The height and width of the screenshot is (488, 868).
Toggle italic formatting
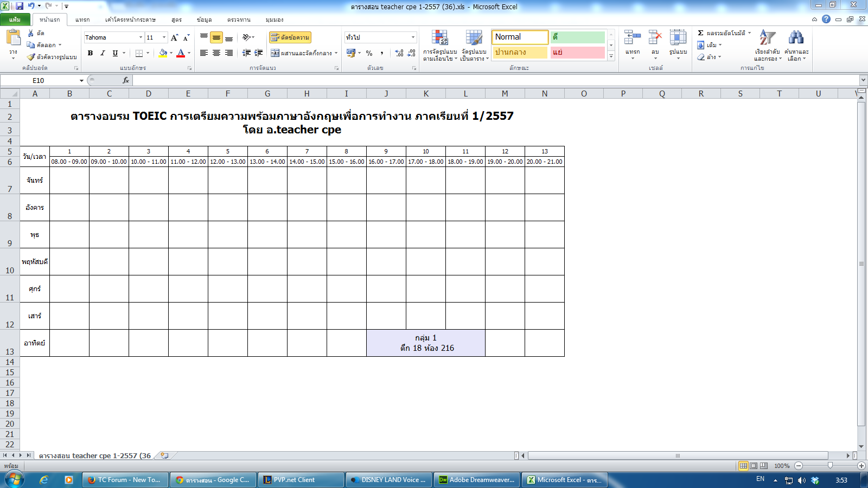coord(103,53)
